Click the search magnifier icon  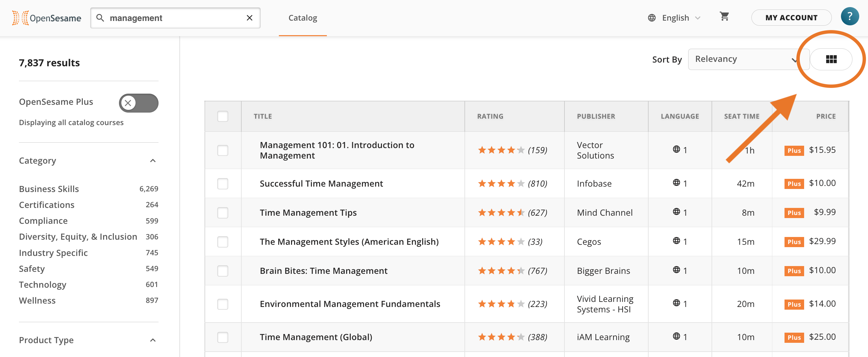100,18
